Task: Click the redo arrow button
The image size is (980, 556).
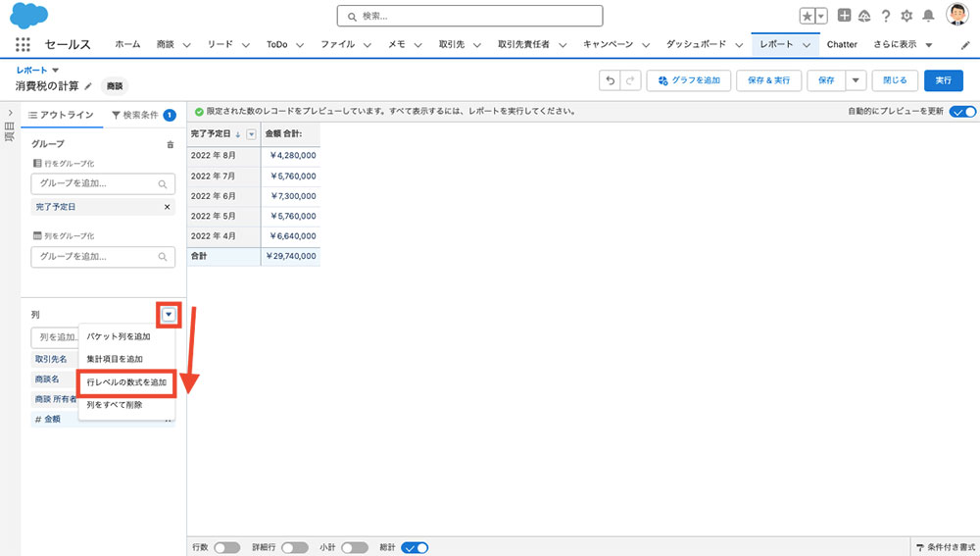Action: point(630,80)
